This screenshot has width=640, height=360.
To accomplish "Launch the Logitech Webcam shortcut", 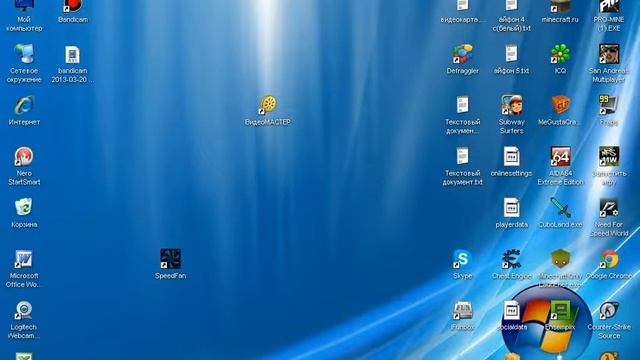I will pos(24,310).
